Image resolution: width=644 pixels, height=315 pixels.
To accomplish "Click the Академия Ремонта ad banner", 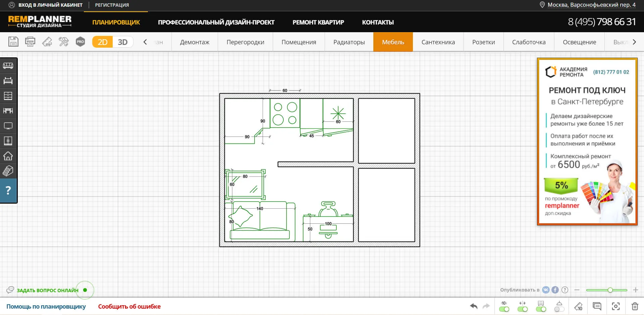I will point(587,142).
